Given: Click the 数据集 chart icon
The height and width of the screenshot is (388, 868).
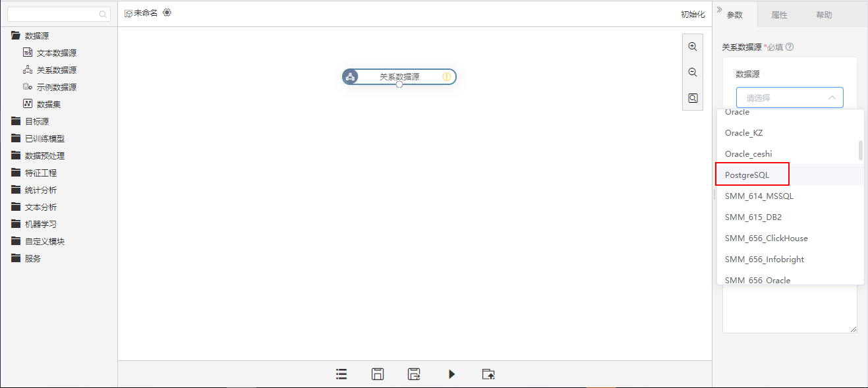Looking at the screenshot, I should 28,104.
